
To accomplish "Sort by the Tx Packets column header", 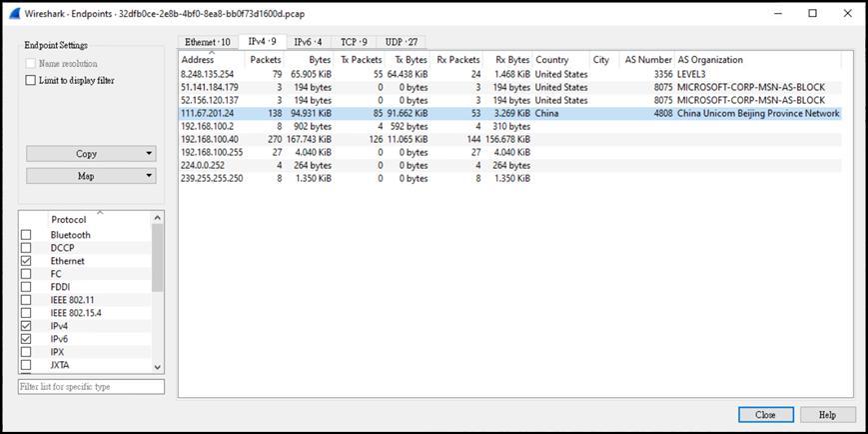I will 359,59.
